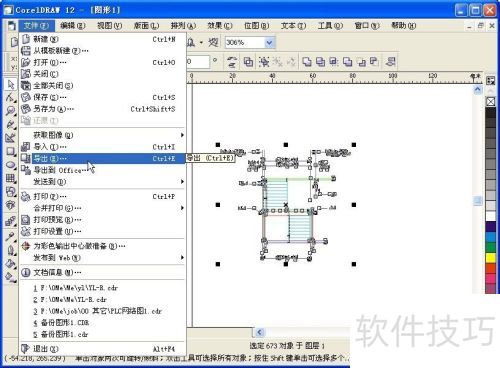Open recent file PLC网络图1.cdr

(x=103, y=311)
